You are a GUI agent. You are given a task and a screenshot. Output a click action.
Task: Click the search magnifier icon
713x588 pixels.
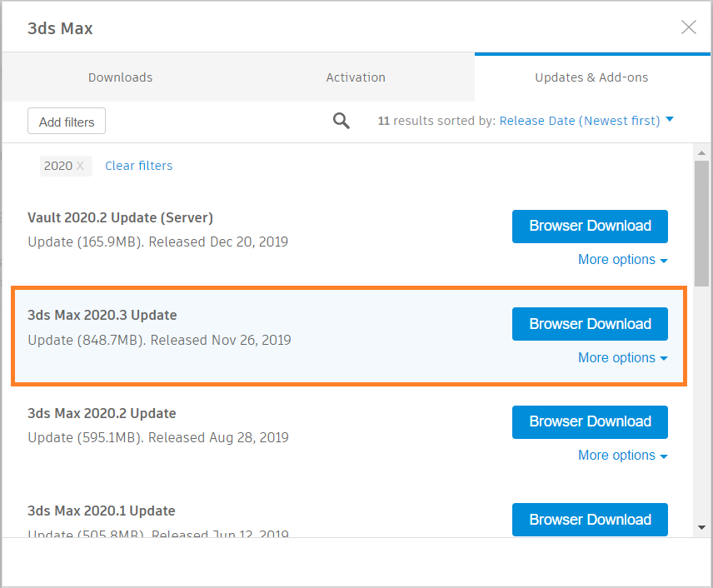coord(341,120)
